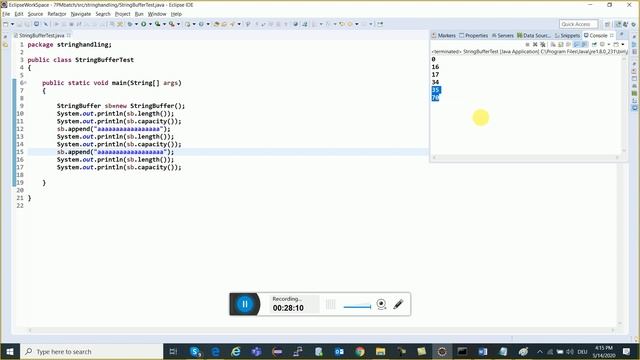Open the Refactor menu

[57, 14]
